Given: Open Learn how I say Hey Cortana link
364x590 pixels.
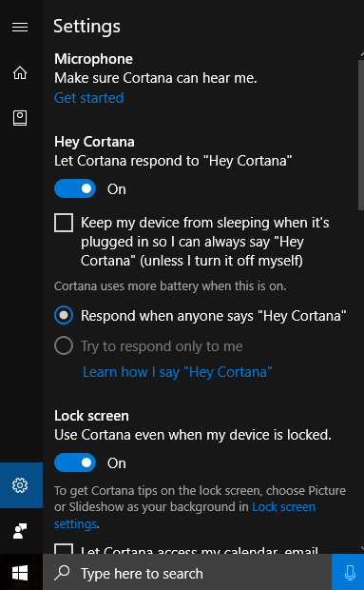Looking at the screenshot, I should pos(178,372).
